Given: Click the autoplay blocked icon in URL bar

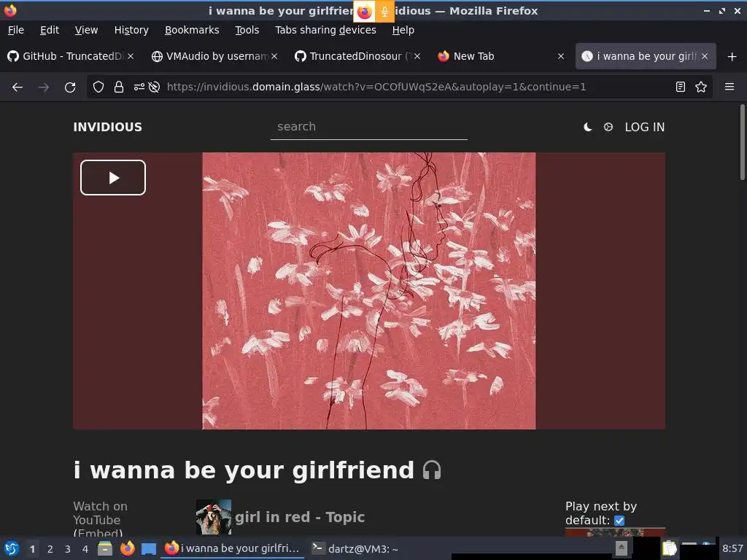Looking at the screenshot, I should tap(154, 87).
